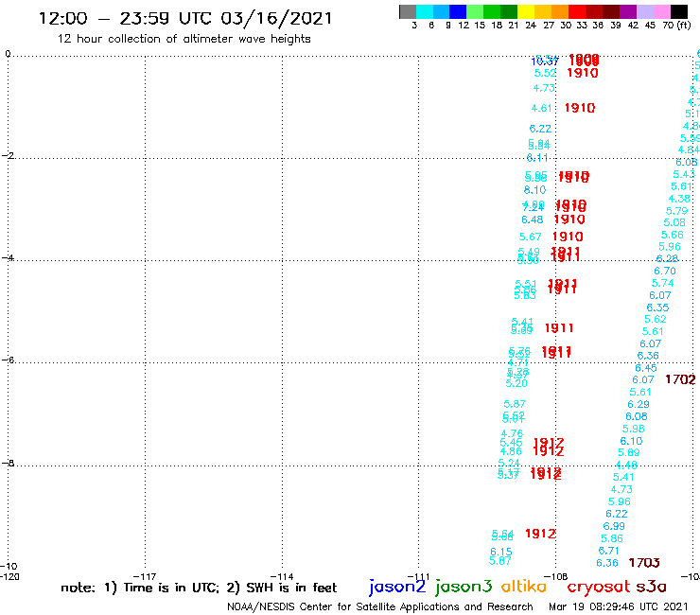Click the -8 latitude axis label
700x615 pixels.
[x=8, y=464]
